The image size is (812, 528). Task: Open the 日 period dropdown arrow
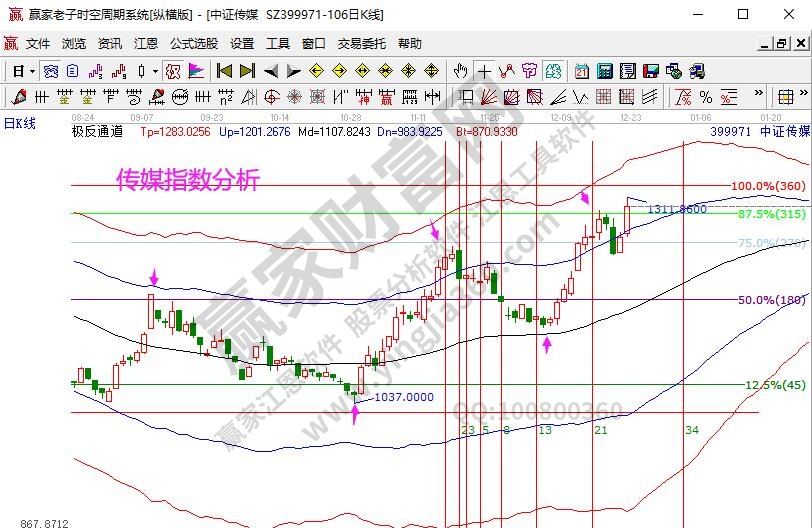click(32, 71)
